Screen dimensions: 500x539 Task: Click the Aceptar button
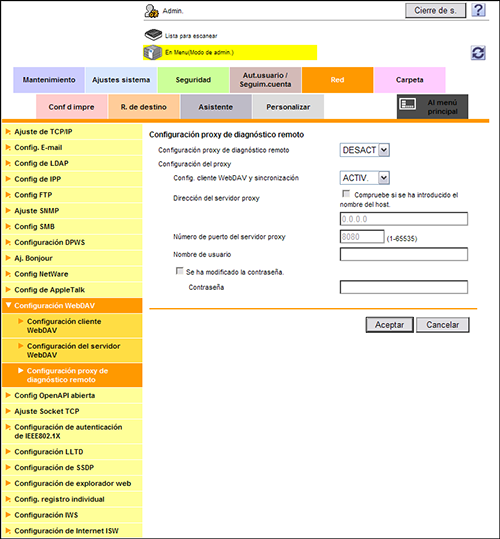point(389,325)
